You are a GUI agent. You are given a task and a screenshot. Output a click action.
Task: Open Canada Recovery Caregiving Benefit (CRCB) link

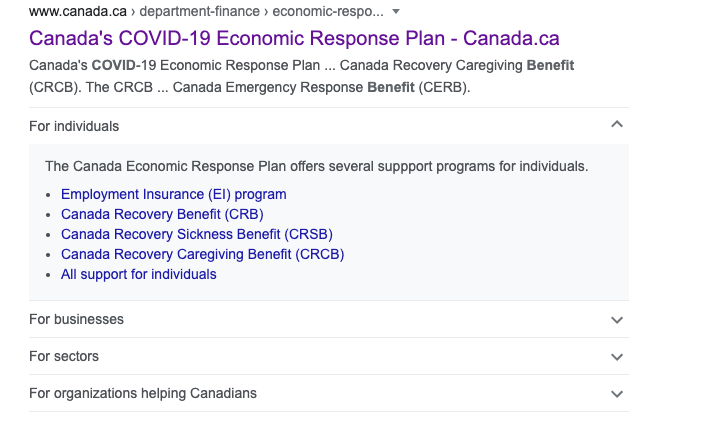[x=202, y=254]
